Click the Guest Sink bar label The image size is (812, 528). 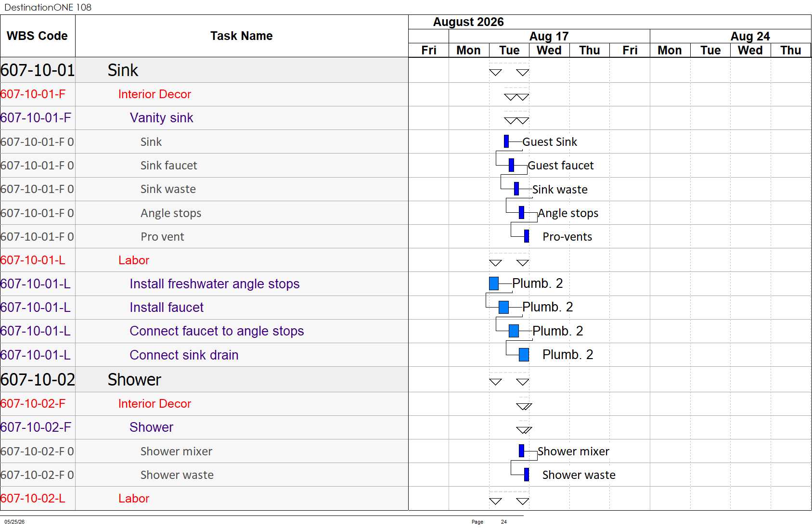(550, 142)
